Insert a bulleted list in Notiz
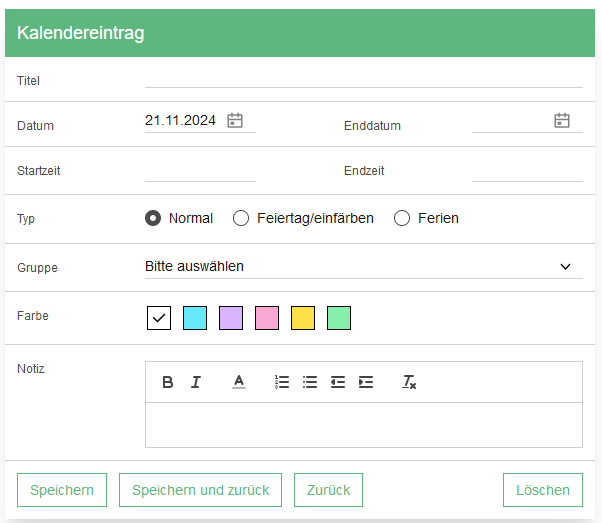 point(310,382)
